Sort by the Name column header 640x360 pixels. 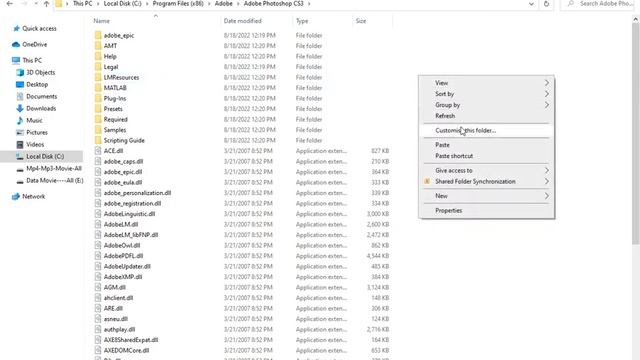[102, 21]
